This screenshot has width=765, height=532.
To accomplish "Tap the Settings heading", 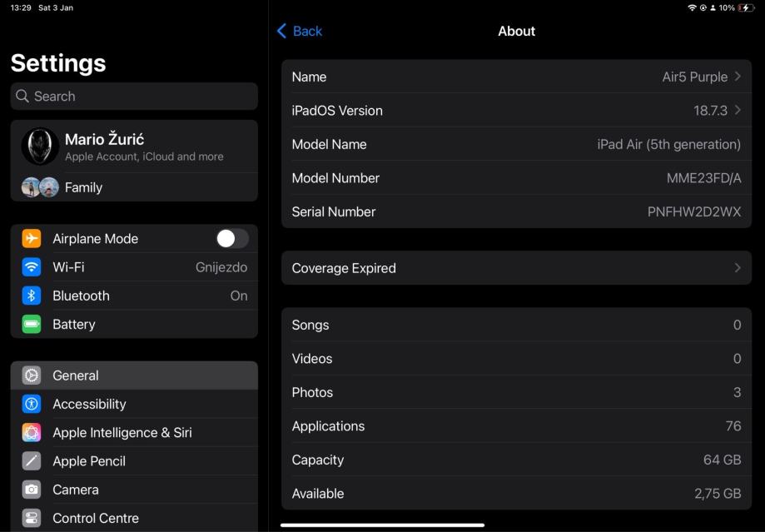I will pyautogui.click(x=58, y=63).
